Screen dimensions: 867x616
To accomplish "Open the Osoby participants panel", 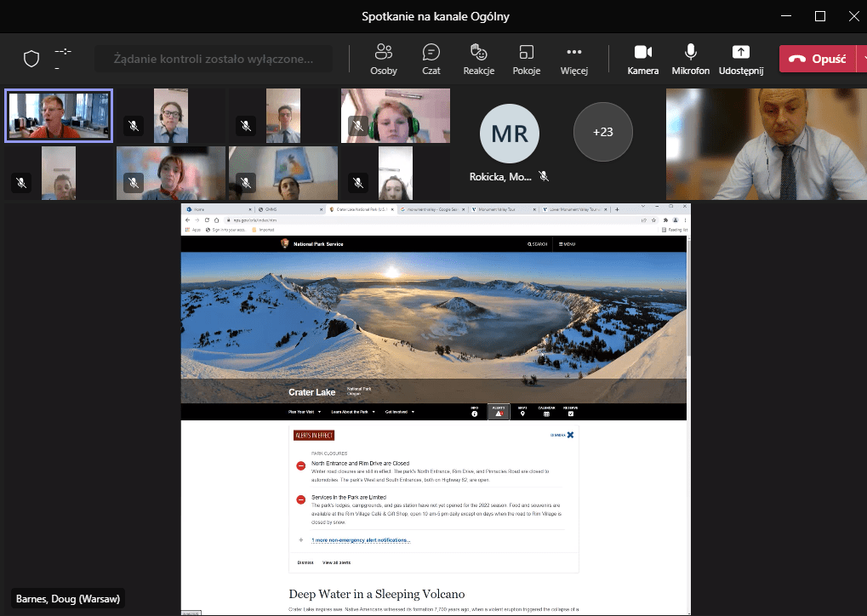I will coord(383,58).
